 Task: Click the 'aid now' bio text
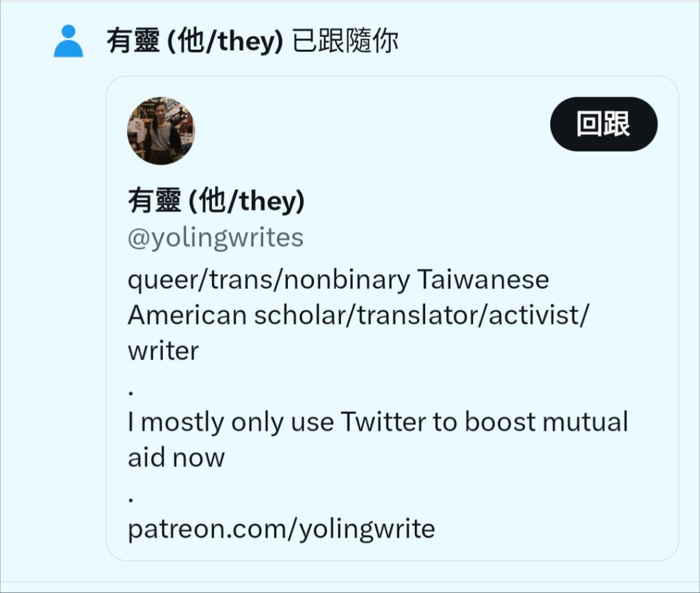click(176, 457)
